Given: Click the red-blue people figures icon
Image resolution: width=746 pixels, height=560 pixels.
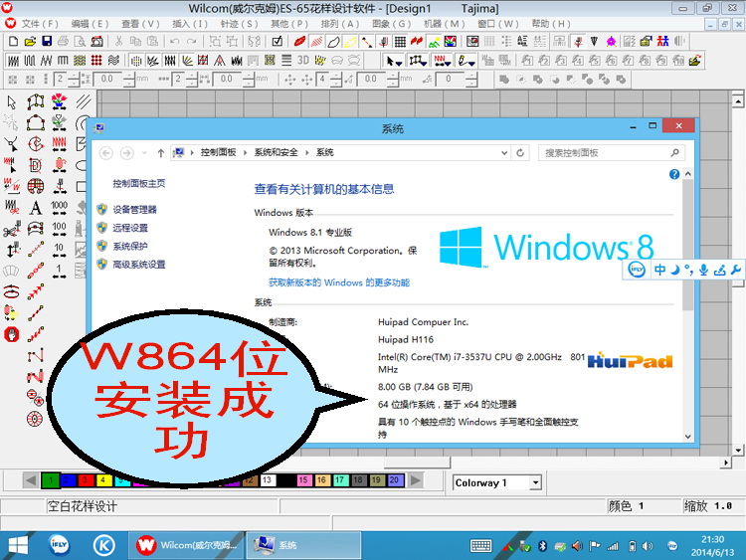Looking at the screenshot, I should pyautogui.click(x=662, y=42).
